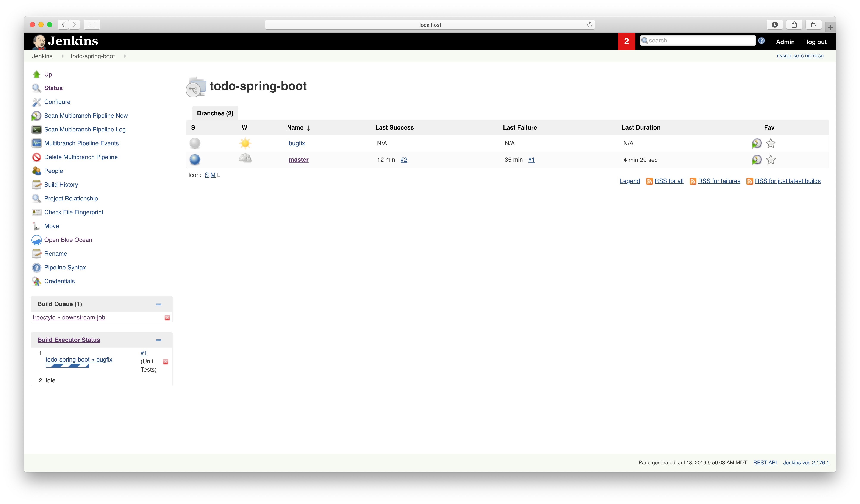The height and width of the screenshot is (504, 860).
Task: Schedule a build for the bugfix branch
Action: pos(757,143)
